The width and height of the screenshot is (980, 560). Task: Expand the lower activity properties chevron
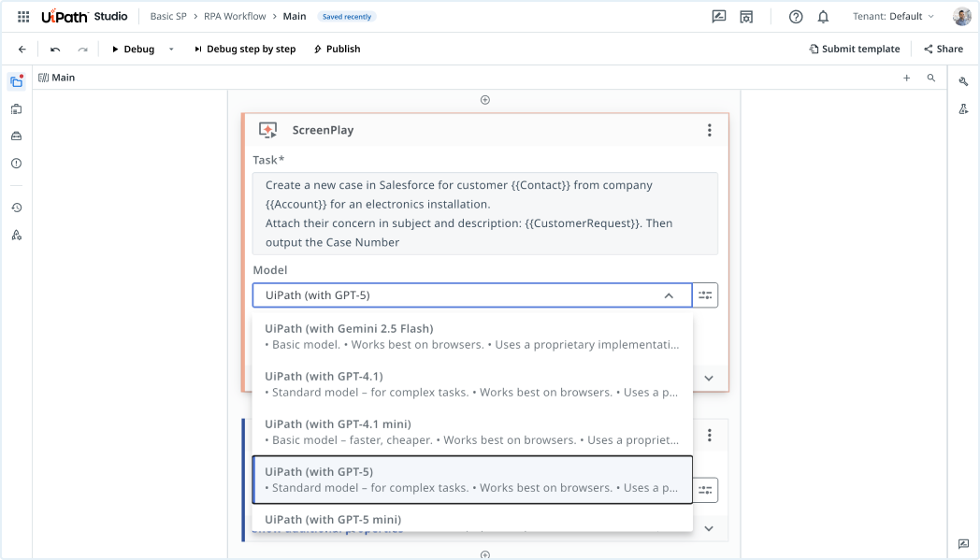tap(709, 529)
